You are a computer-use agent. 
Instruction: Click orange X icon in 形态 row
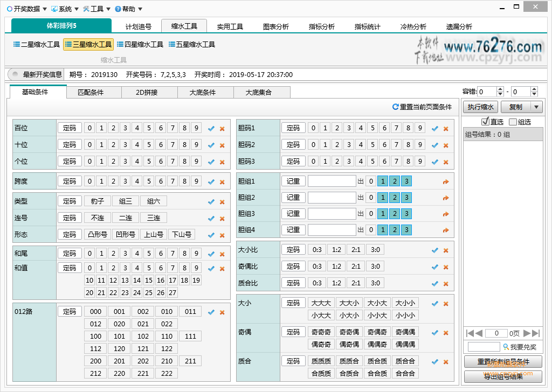coord(222,235)
